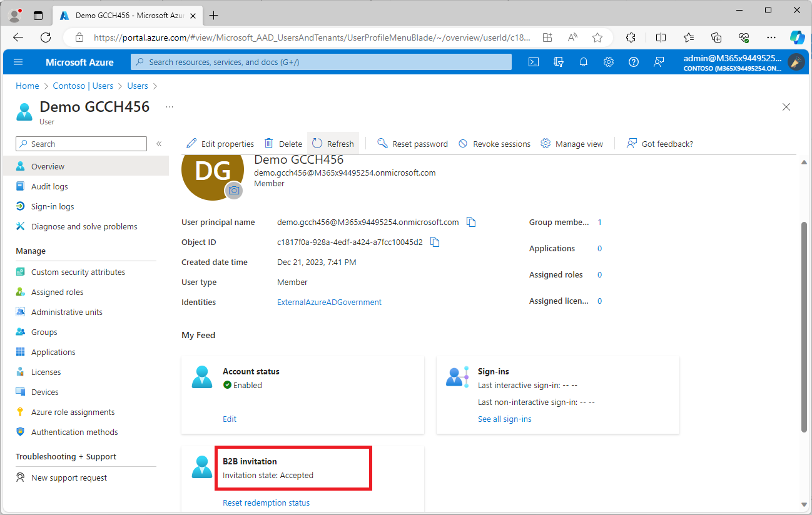Open Sign-in logs in sidebar
The width and height of the screenshot is (812, 515).
[53, 206]
